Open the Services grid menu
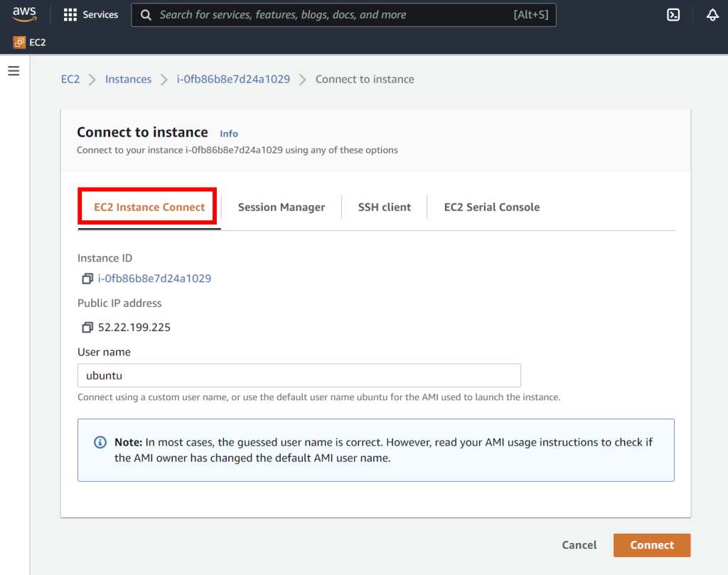Viewport: 728px width, 575px height. pos(70,15)
